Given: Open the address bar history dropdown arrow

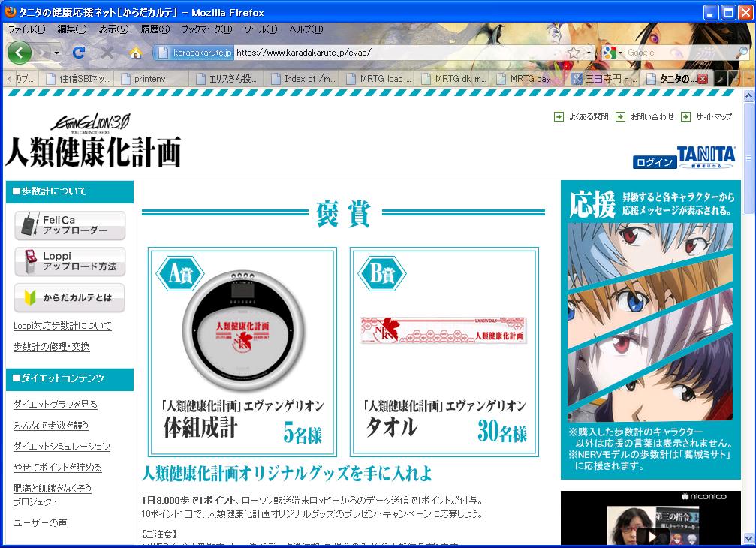Looking at the screenshot, I should [589, 52].
